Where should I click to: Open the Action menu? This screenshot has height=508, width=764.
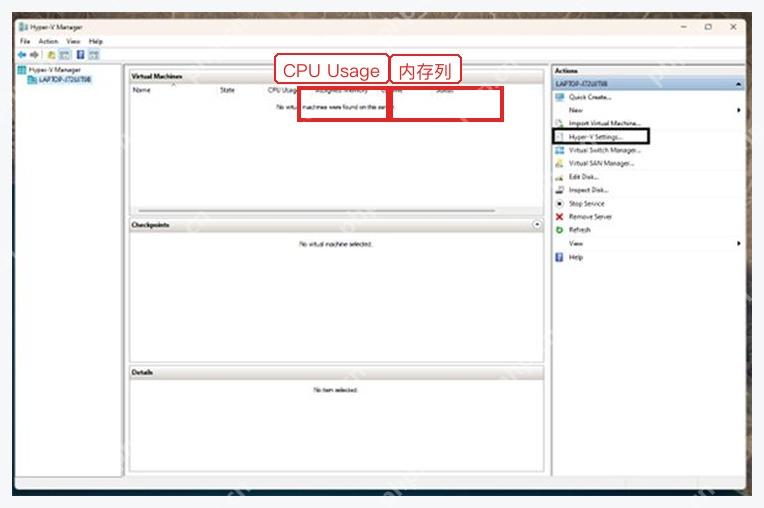pos(48,41)
